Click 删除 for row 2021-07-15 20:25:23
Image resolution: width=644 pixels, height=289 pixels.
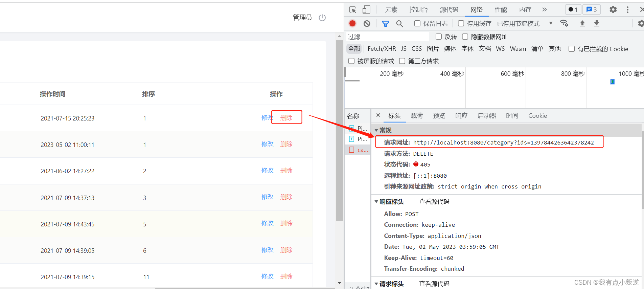tap(286, 117)
